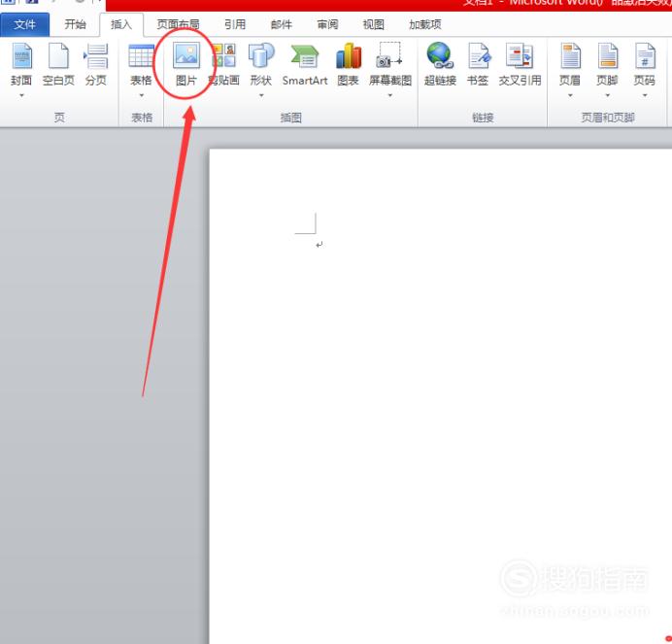Open the 文件 (File) tab

pyautogui.click(x=25, y=24)
